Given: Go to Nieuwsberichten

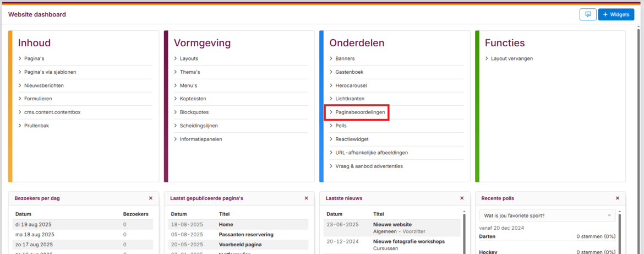Looking at the screenshot, I should [44, 85].
